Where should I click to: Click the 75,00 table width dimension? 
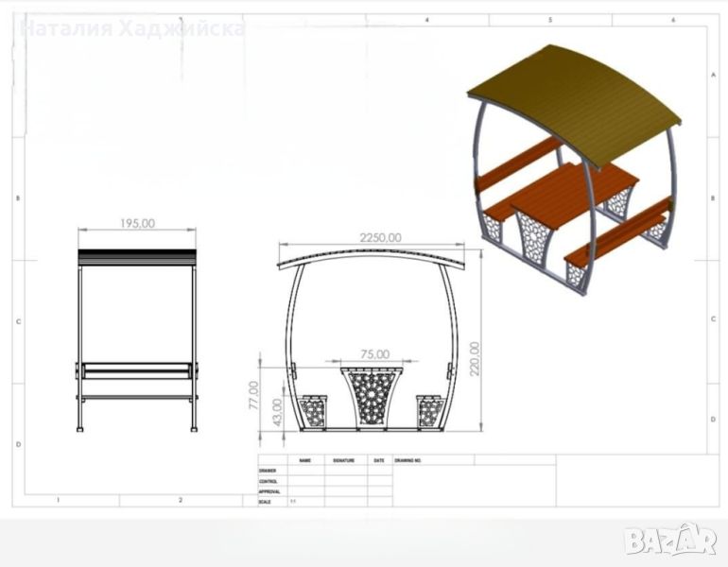(374, 354)
